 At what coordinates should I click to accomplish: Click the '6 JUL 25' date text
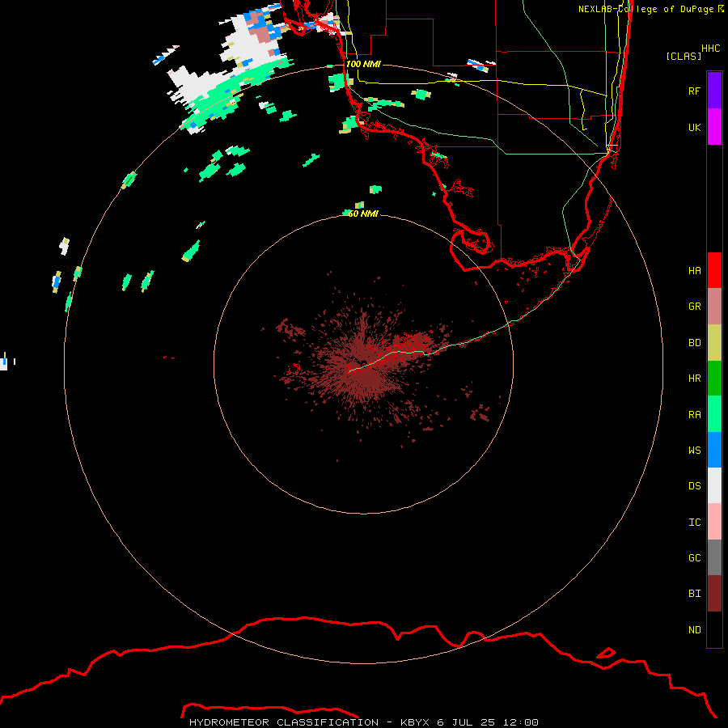coord(467,722)
